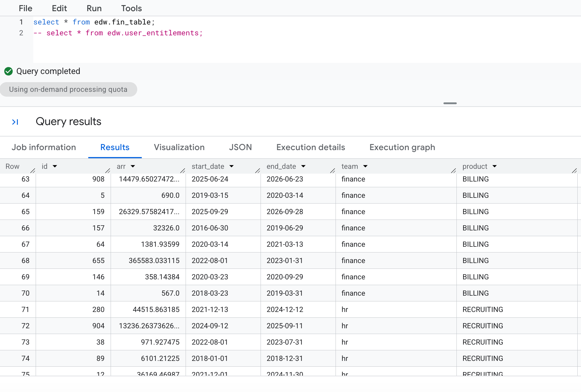Click end_date 2019-06-29 in row 66
This screenshot has height=392, width=581.
(x=285, y=228)
